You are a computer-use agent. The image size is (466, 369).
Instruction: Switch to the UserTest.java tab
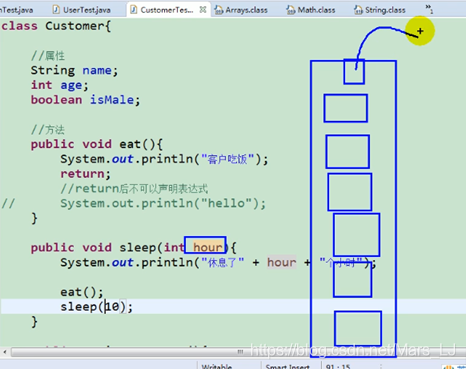[82, 10]
